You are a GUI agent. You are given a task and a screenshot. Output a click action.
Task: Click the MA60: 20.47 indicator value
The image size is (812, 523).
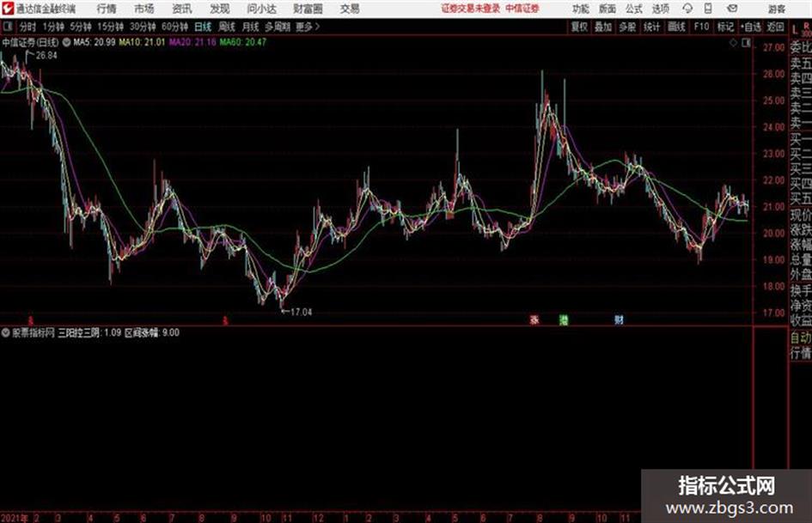(243, 42)
